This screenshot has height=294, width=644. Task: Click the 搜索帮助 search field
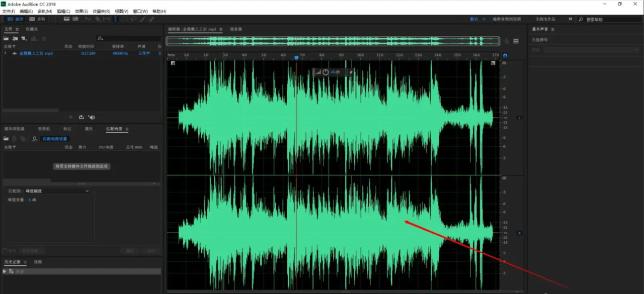pyautogui.click(x=610, y=19)
